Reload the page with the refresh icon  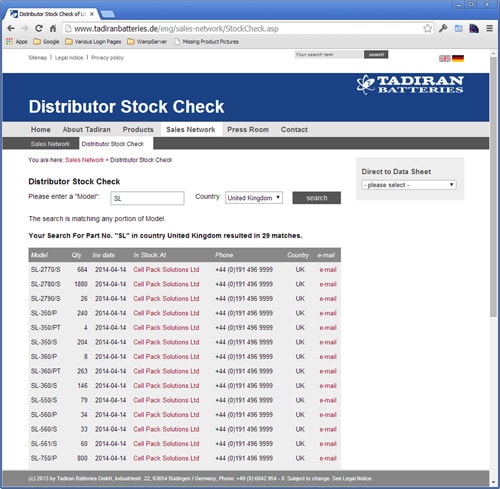(x=39, y=28)
